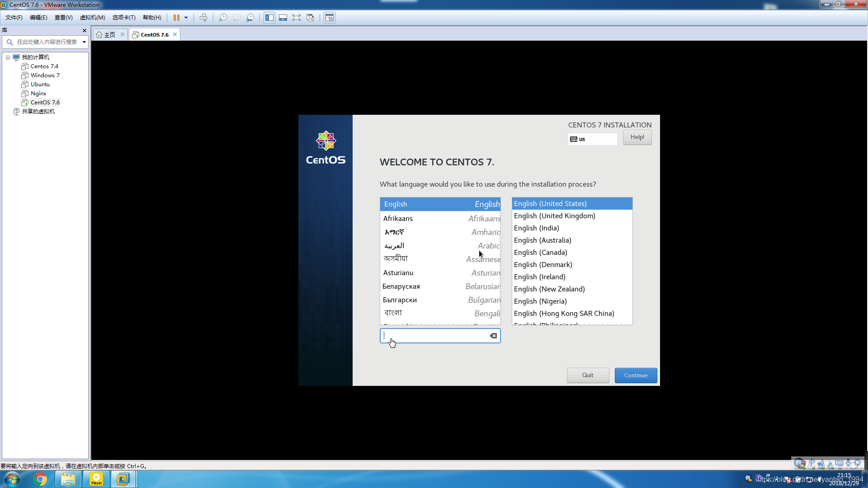The width and height of the screenshot is (868, 488).
Task: Open the 文件(F) menu
Action: (14, 18)
